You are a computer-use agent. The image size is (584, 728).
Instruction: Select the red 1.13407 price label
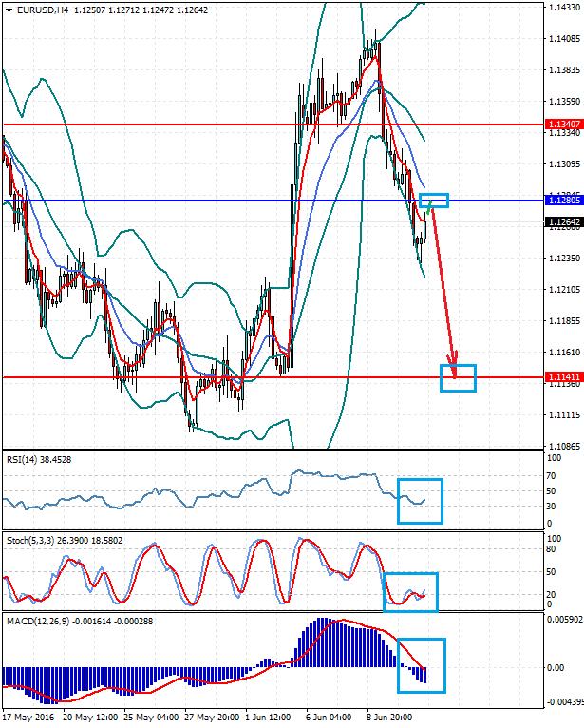point(564,125)
